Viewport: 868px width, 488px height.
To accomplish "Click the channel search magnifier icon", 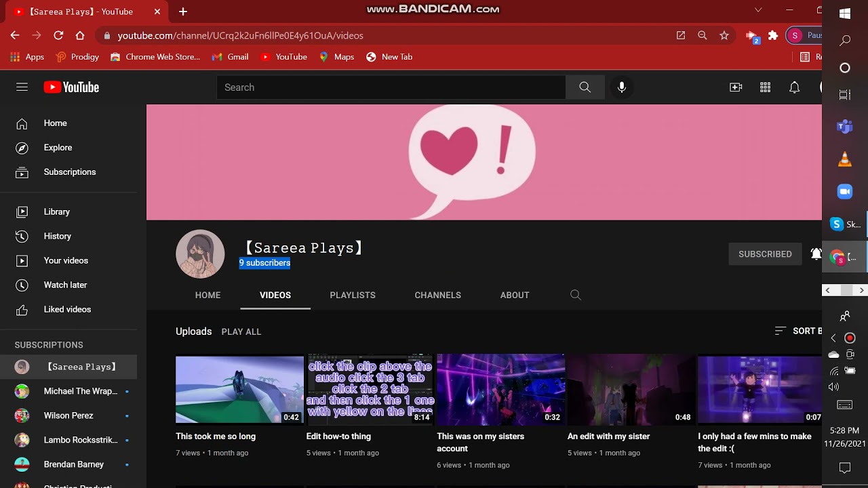I will point(576,295).
